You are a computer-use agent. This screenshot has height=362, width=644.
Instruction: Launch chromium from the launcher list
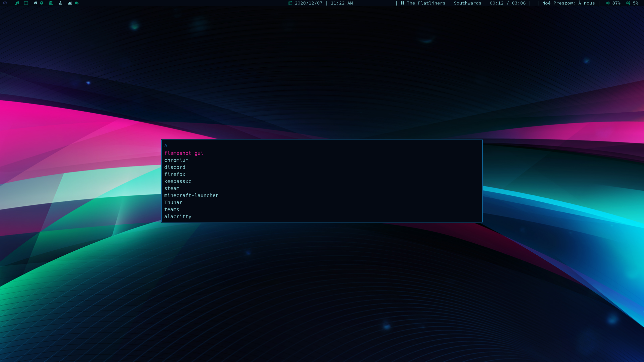[x=176, y=160]
